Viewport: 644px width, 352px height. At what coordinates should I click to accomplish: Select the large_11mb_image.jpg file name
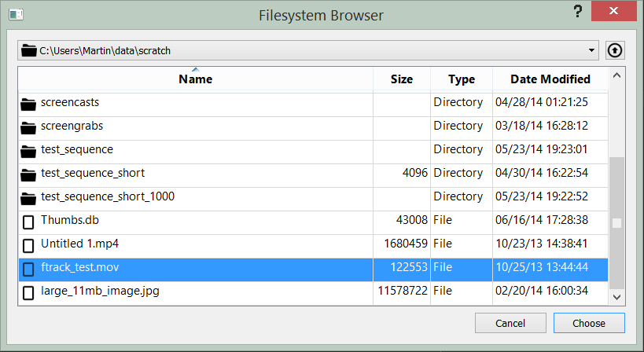(x=100, y=291)
